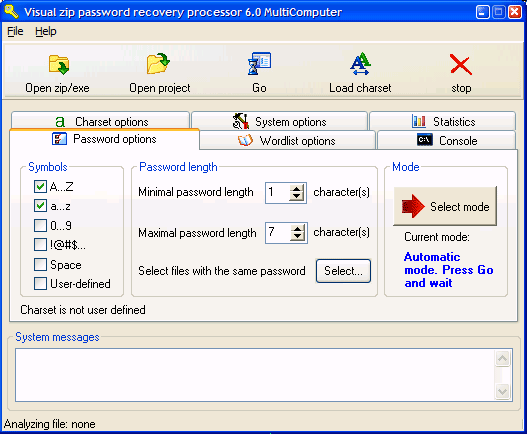Click the System messages scrollbar down arrow
The width and height of the screenshot is (527, 435).
[502, 392]
